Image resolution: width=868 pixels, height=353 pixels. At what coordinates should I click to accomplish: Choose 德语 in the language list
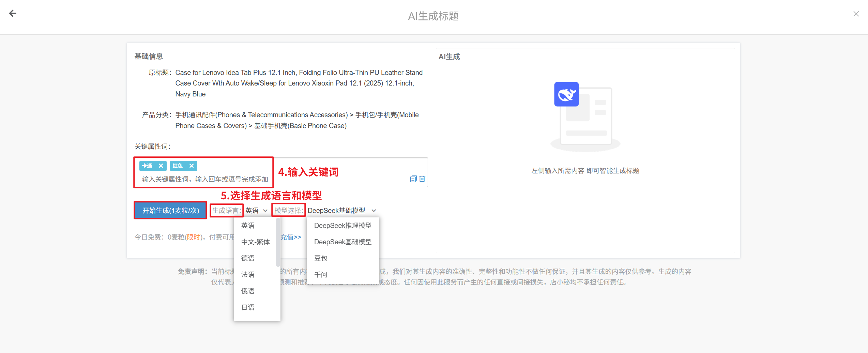248,258
